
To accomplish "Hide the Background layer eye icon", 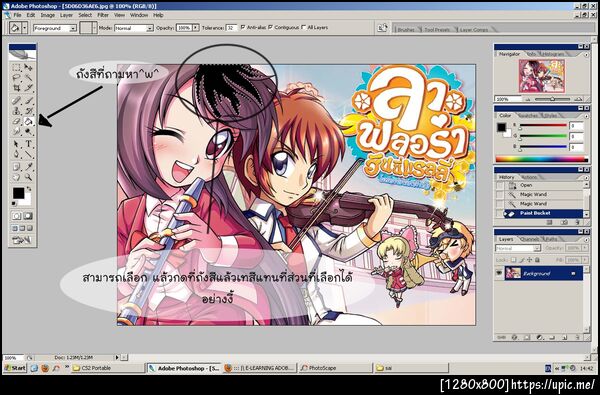I will tap(499, 273).
